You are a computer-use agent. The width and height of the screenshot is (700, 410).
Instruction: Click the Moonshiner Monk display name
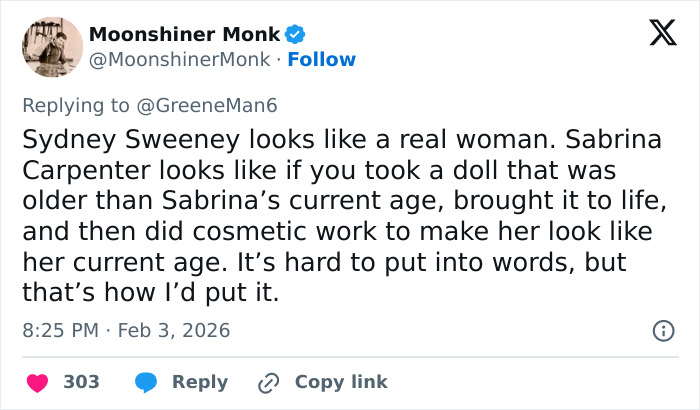coord(184,34)
